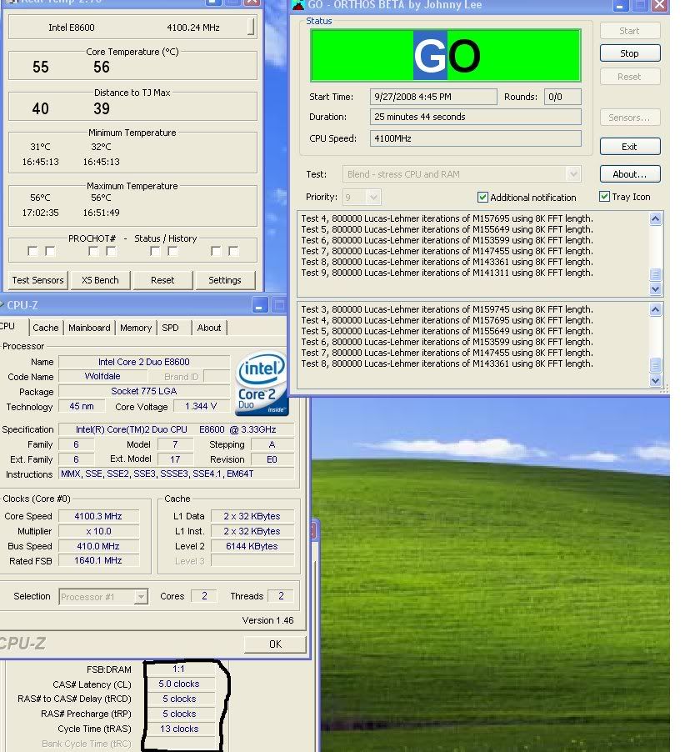Open the Priority dropdown in ORTHOS

(374, 197)
